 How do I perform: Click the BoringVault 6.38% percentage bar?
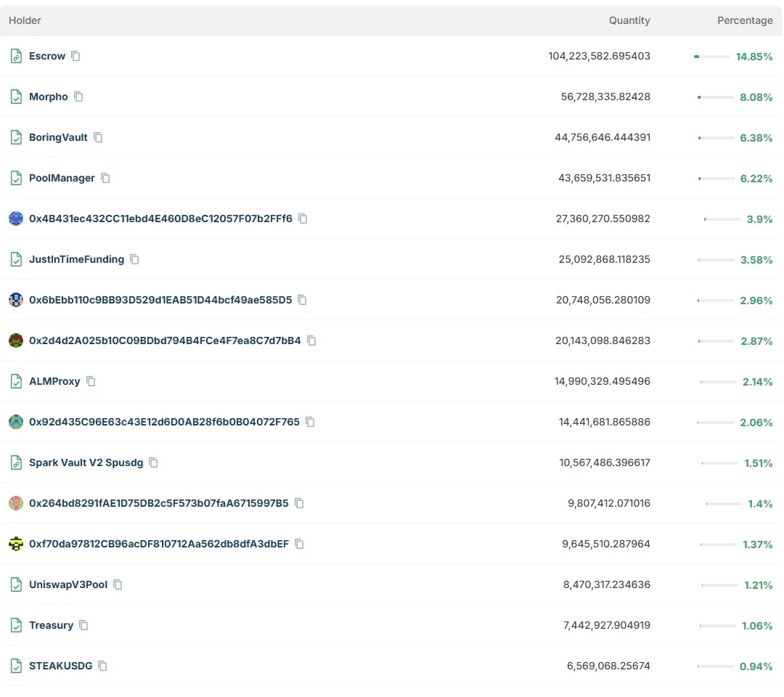click(x=716, y=138)
